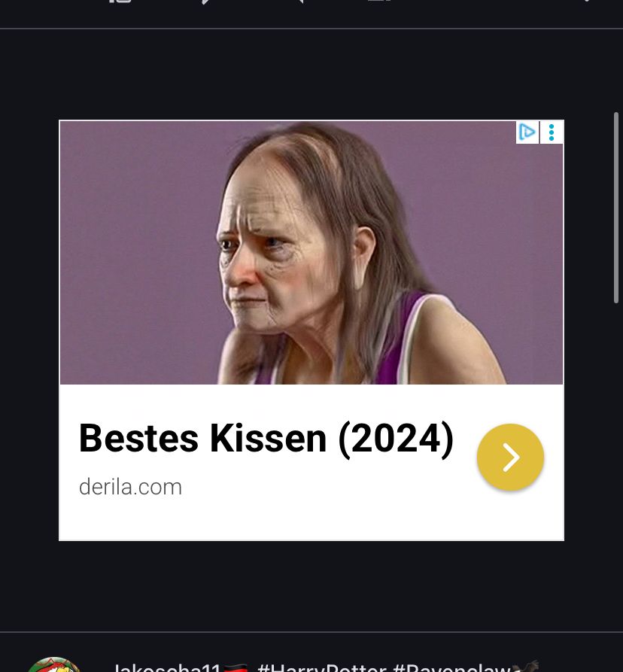This screenshot has width=623, height=672.
Task: Click the blue AdChoices triangle icon
Action: point(527,132)
